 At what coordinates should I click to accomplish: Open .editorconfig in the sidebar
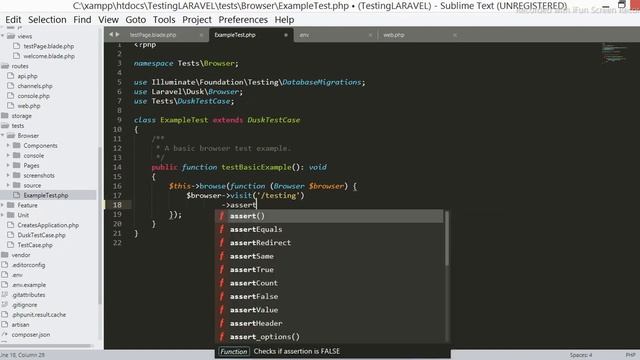(x=28, y=265)
